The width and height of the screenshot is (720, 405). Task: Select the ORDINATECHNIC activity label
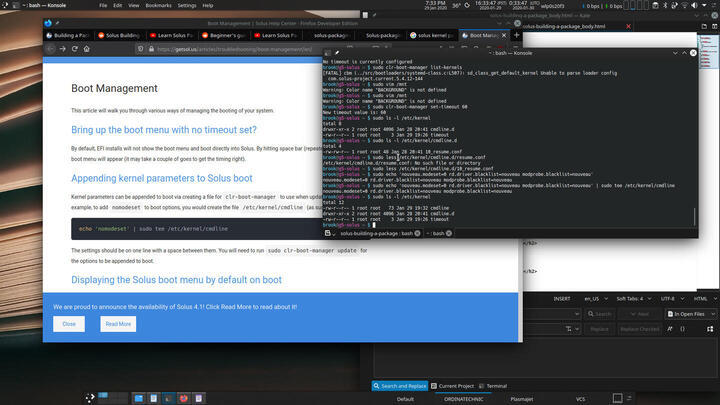pyautogui.click(x=463, y=399)
